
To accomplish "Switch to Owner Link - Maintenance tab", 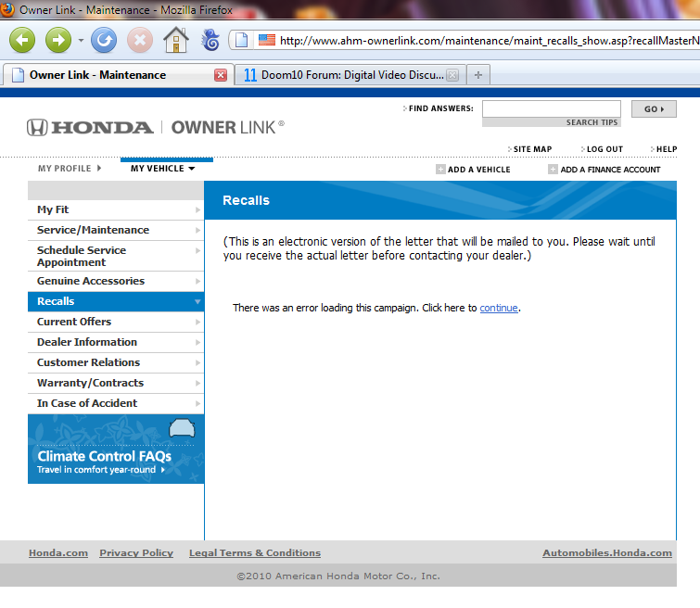I will [118, 75].
